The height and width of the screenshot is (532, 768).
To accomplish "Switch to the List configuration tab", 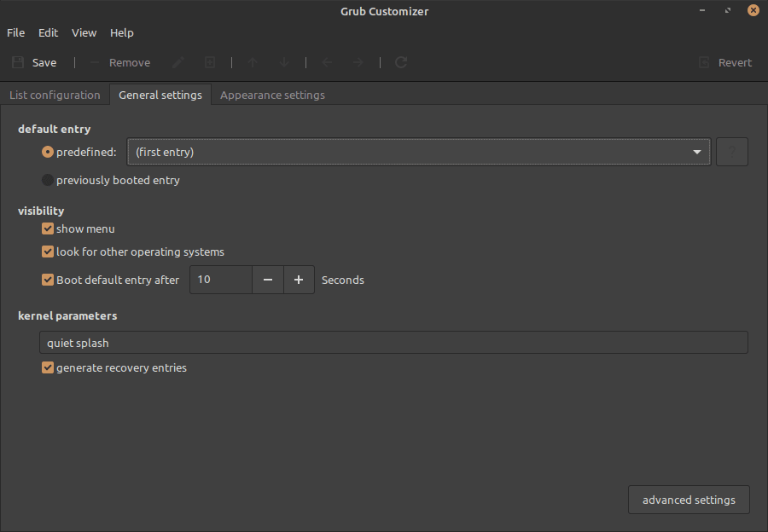I will 55,95.
